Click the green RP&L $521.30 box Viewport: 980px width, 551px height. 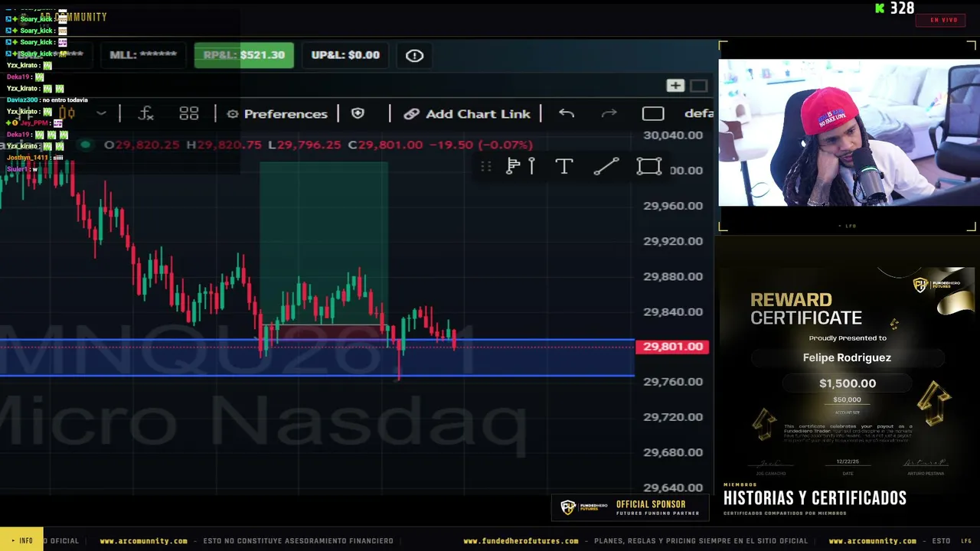(x=244, y=55)
